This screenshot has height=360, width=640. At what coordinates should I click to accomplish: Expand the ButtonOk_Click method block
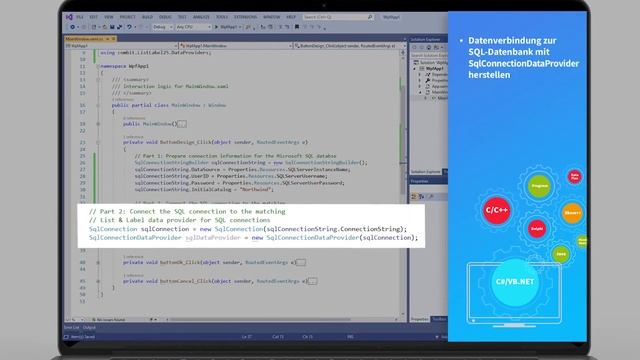(x=98, y=262)
